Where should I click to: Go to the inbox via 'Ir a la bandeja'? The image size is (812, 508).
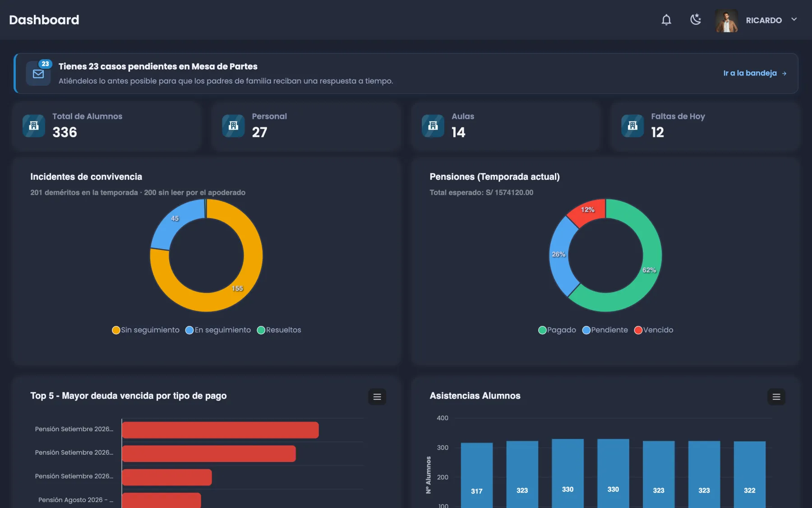755,73
